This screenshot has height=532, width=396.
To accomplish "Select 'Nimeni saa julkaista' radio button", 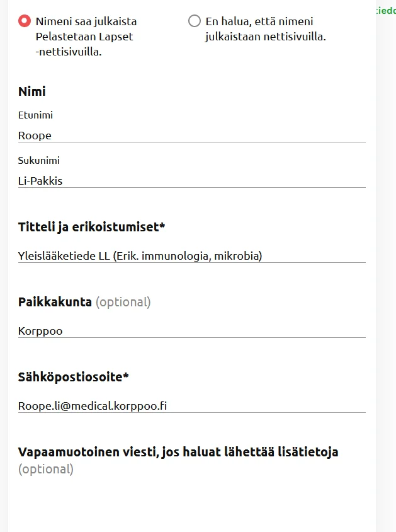I will pyautogui.click(x=25, y=21).
